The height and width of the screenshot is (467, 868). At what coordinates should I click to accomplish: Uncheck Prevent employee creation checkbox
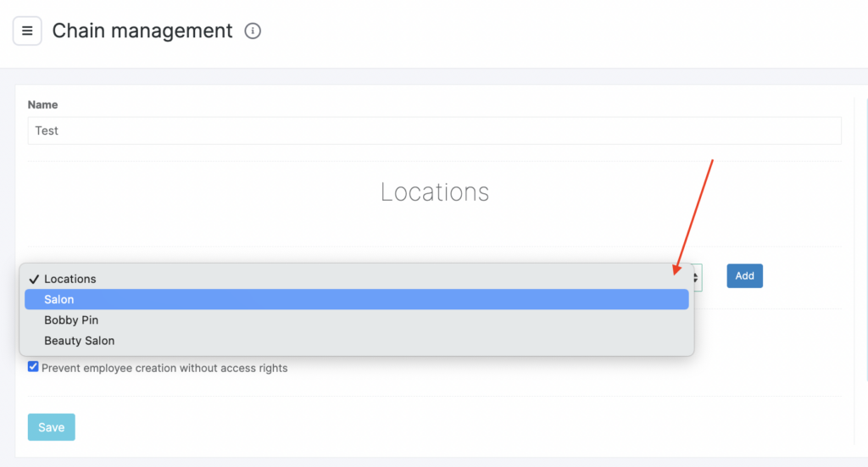33,367
